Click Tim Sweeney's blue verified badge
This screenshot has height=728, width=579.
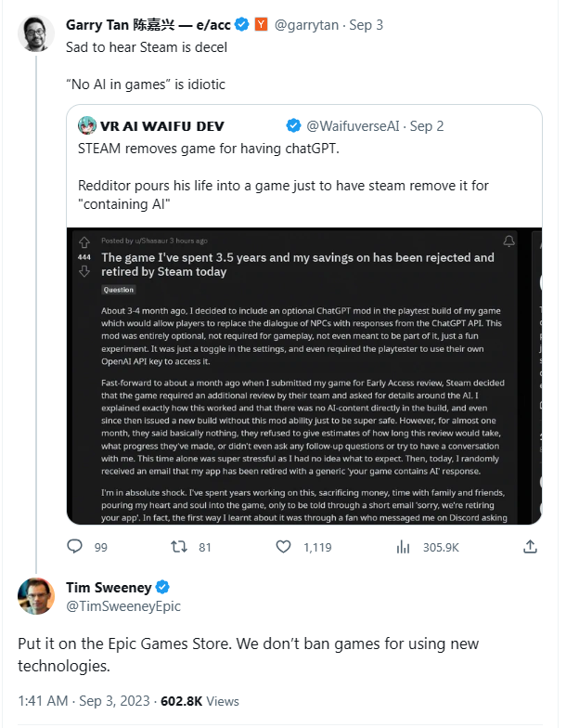(x=161, y=588)
